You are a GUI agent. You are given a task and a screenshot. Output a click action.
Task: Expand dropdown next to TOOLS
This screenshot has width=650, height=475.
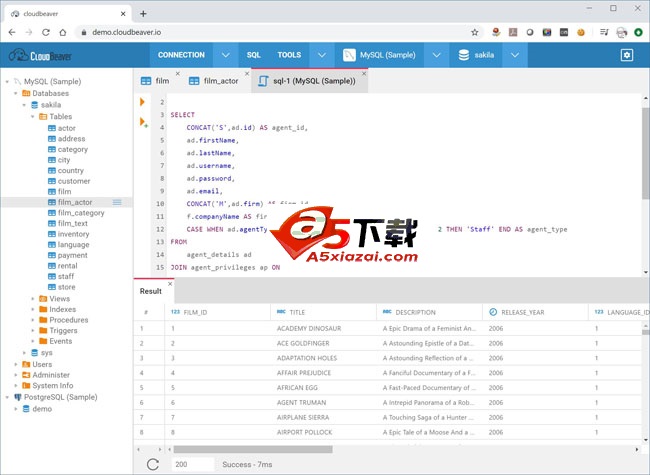[x=322, y=55]
